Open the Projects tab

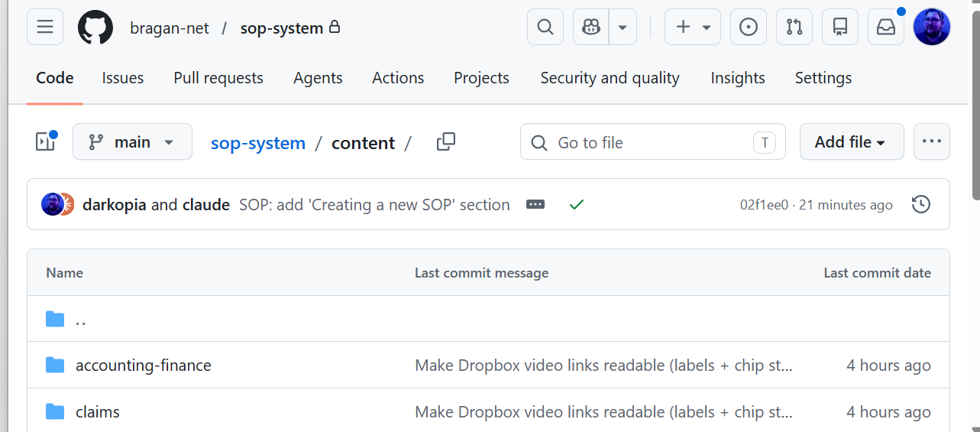(481, 78)
